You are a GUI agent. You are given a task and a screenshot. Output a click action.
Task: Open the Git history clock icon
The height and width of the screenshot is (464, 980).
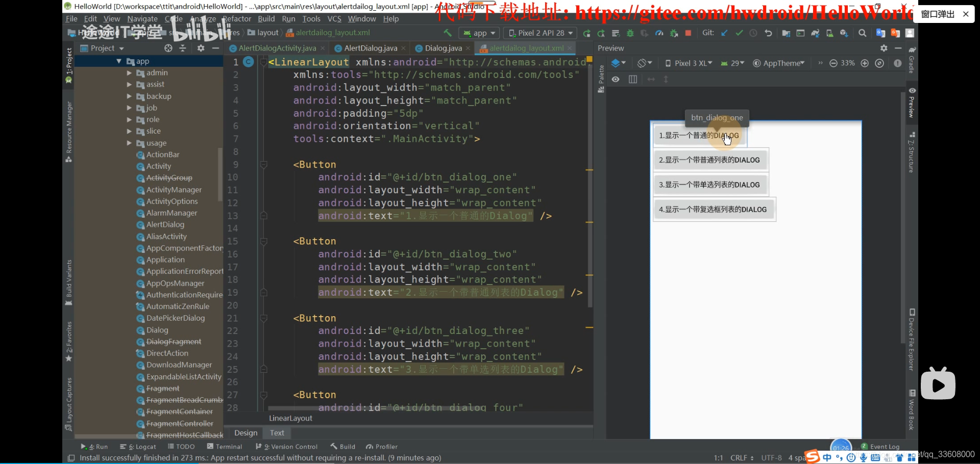[753, 33]
